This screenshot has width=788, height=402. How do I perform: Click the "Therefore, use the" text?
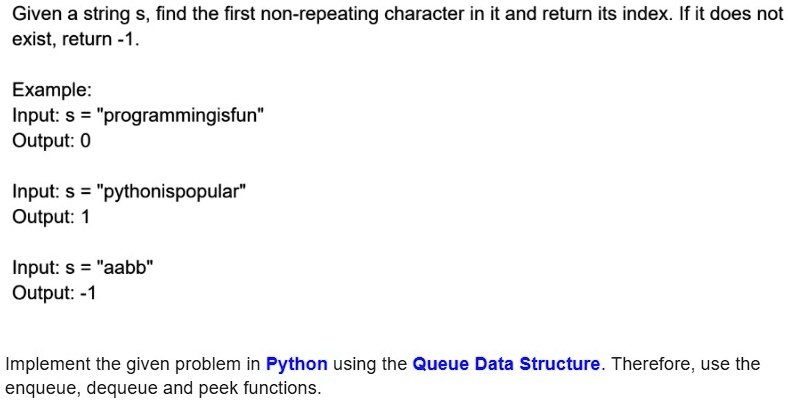pyautogui.click(x=685, y=364)
